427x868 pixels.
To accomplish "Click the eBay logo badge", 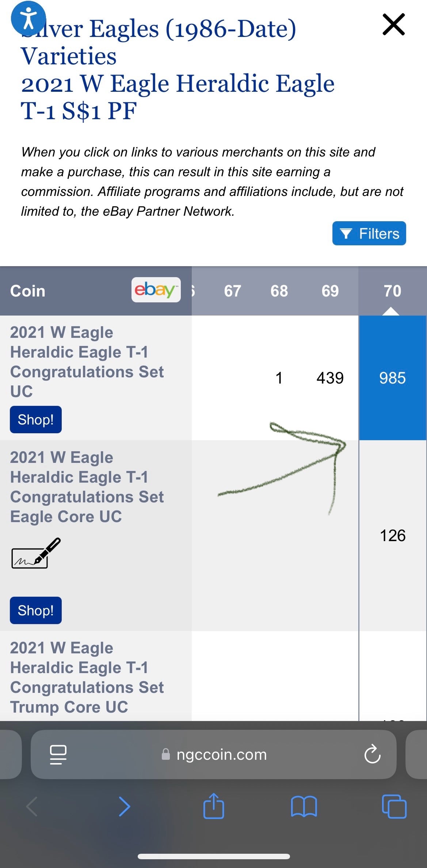I will pos(156,290).
